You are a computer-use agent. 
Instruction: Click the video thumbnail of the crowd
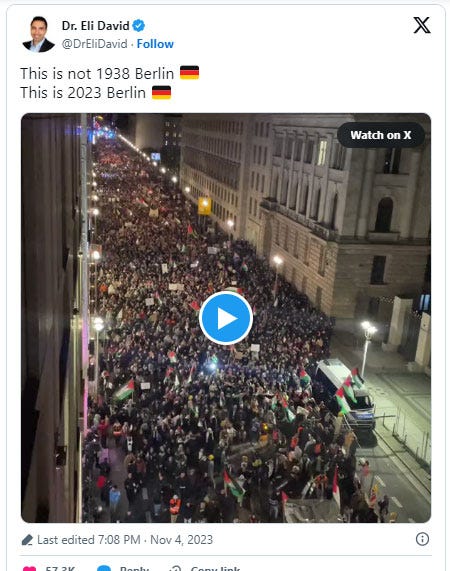(x=226, y=318)
